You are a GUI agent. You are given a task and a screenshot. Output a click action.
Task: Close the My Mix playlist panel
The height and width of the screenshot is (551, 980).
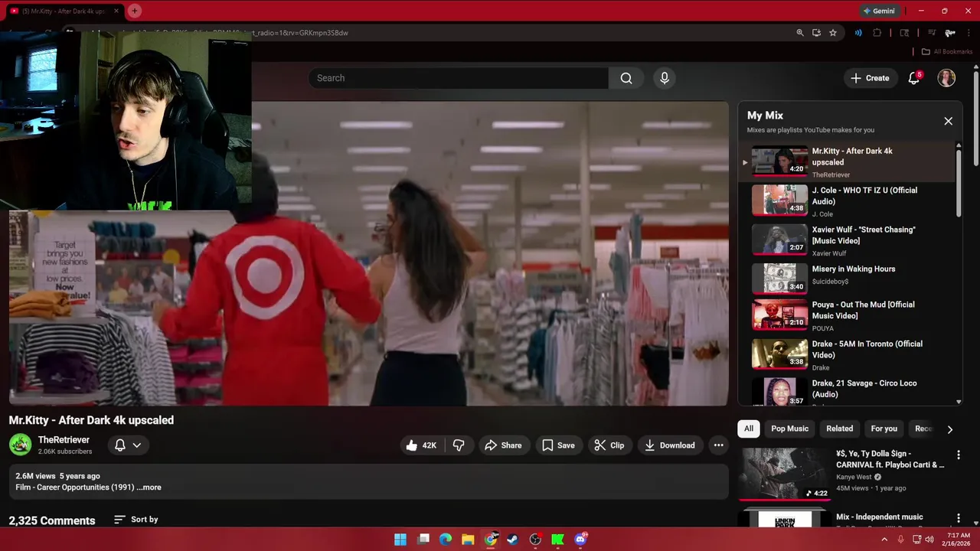click(948, 121)
